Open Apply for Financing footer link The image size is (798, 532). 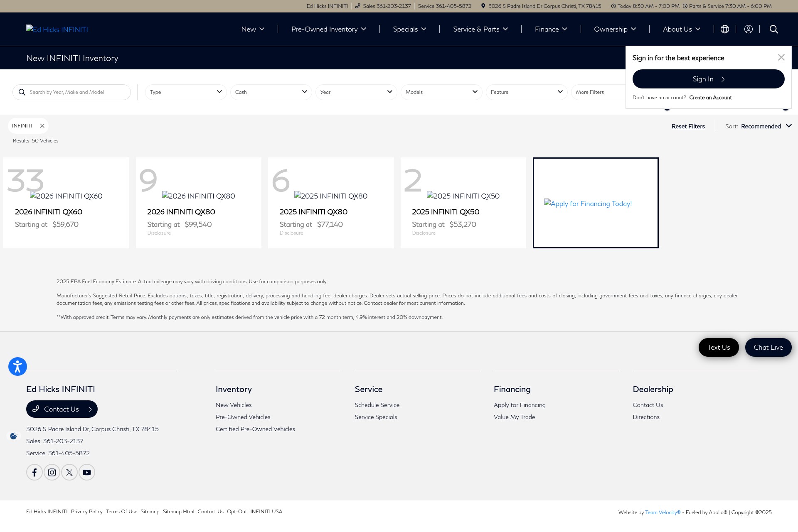(520, 405)
